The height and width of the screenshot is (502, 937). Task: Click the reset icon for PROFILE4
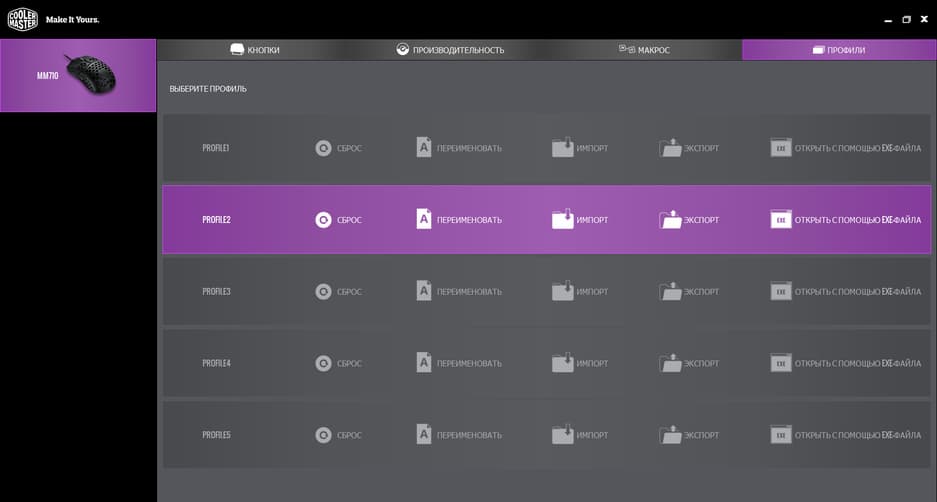(323, 363)
